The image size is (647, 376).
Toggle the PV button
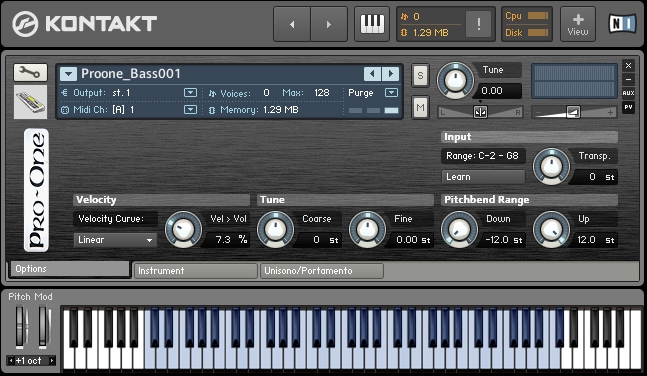(628, 107)
